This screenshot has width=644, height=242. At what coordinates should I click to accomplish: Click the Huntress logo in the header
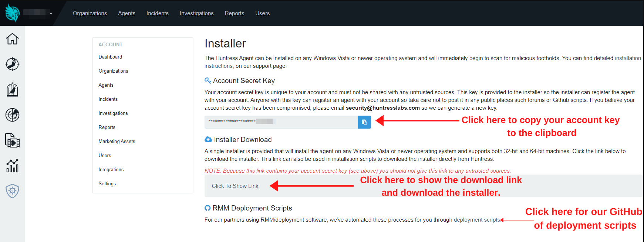(12, 13)
